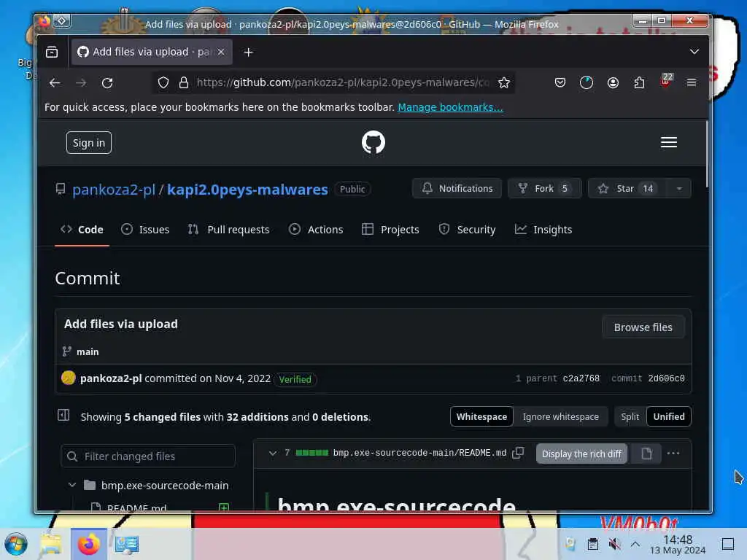Go back using the browser back arrow
747x560 pixels.
[x=55, y=83]
